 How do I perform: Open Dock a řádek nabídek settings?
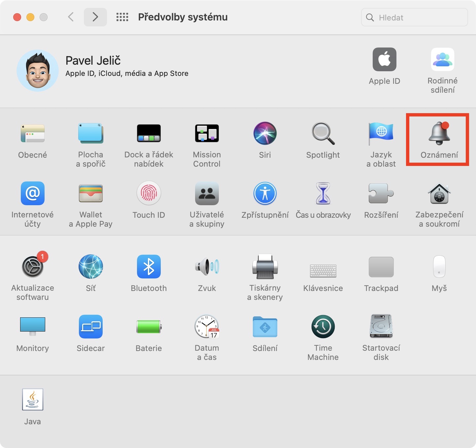pos(149,134)
